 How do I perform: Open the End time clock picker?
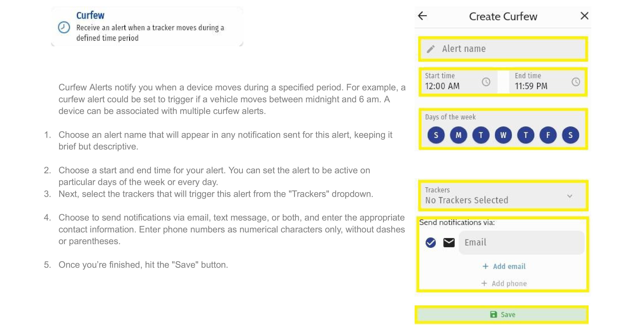tap(576, 82)
